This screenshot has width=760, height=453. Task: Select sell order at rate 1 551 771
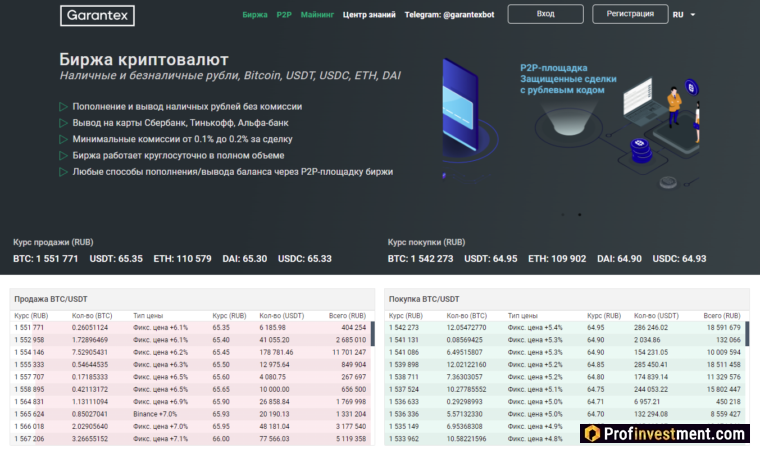[190, 328]
